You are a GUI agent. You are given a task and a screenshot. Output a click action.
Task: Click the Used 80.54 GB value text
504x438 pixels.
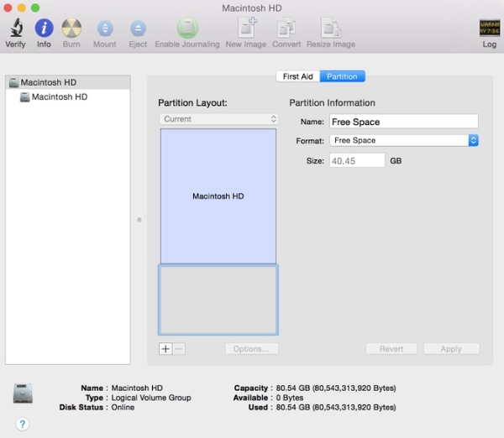click(336, 407)
